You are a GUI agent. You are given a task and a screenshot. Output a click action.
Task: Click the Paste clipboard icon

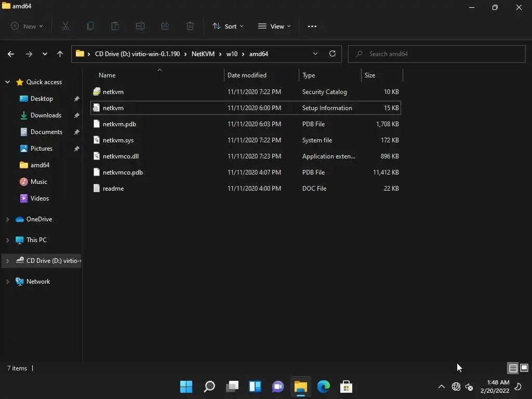(x=115, y=26)
